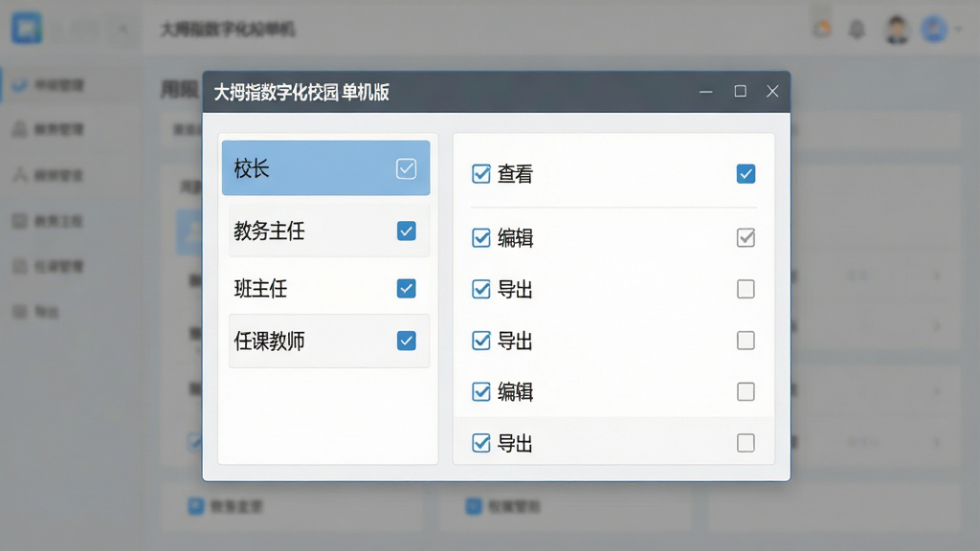Select the 教务主任 role
The height and width of the screenshot is (551, 980).
(x=329, y=231)
